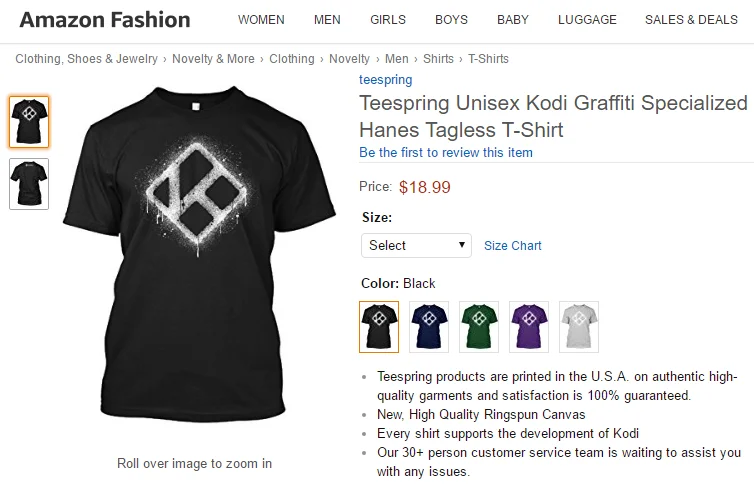Screen dimensions: 754x491
Task: Go to the WOMEN menu
Action: 261,20
